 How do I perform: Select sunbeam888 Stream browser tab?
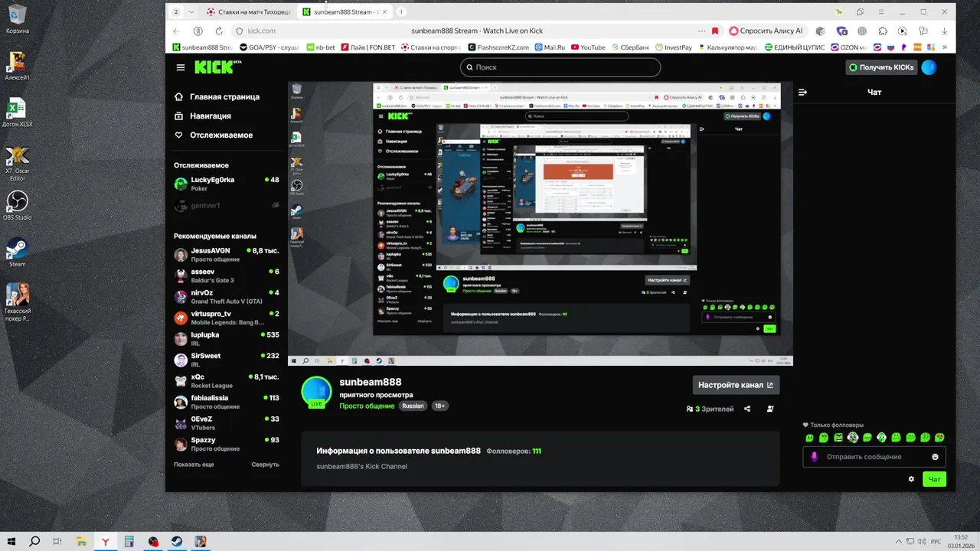(x=346, y=11)
